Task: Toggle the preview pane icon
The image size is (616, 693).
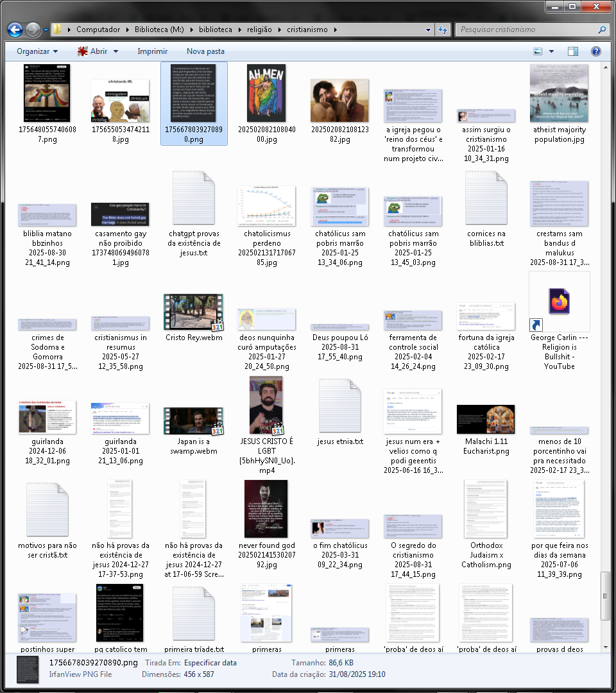Action: click(573, 51)
